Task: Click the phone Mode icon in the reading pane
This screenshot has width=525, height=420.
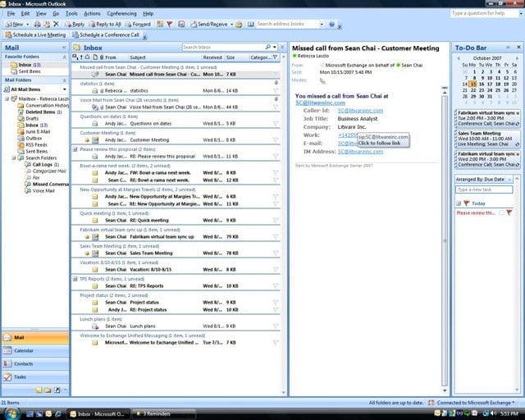Action: coord(322,80)
